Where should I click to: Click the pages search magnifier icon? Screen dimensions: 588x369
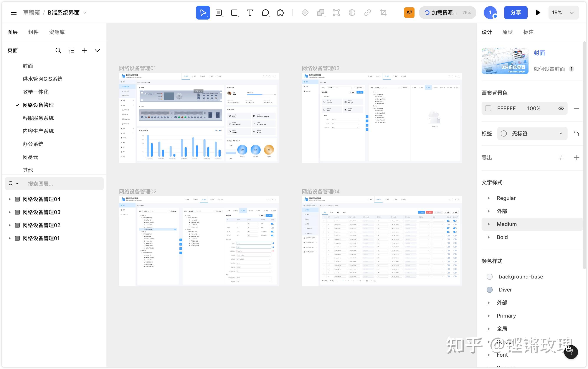[x=58, y=51]
